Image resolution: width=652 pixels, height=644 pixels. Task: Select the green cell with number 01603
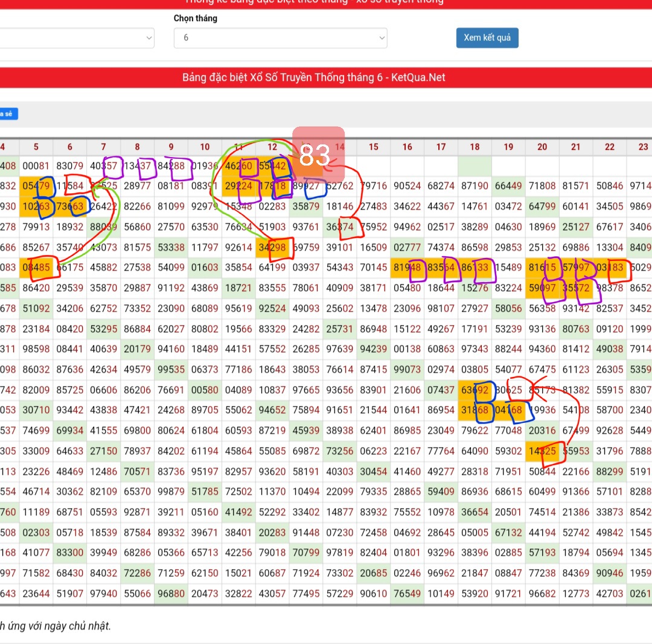[x=205, y=268]
